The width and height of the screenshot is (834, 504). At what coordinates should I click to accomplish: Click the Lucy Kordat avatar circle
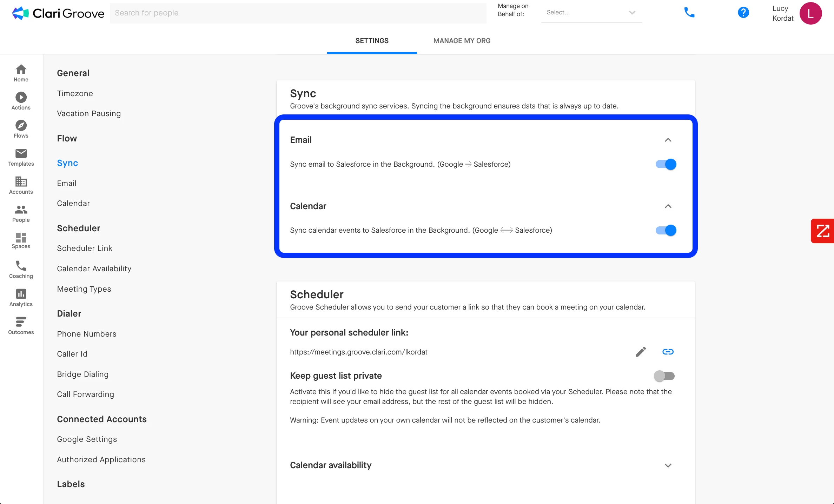point(810,13)
